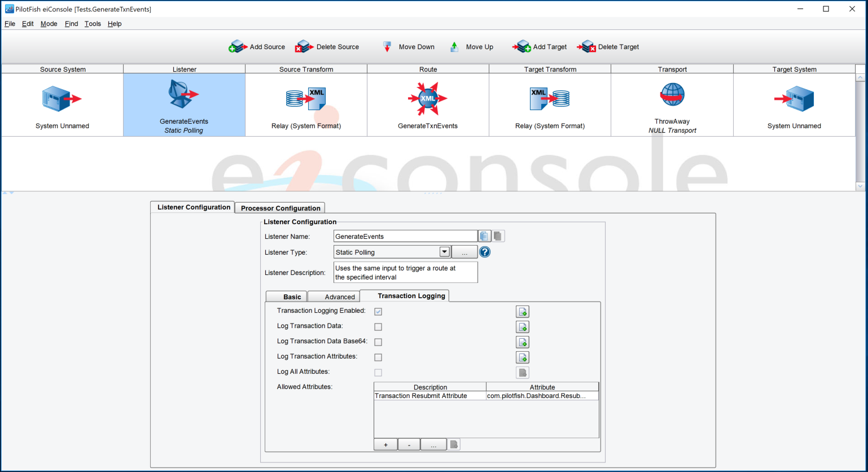Click the Delete Target toolbar icon
The height and width of the screenshot is (472, 868).
click(x=586, y=47)
